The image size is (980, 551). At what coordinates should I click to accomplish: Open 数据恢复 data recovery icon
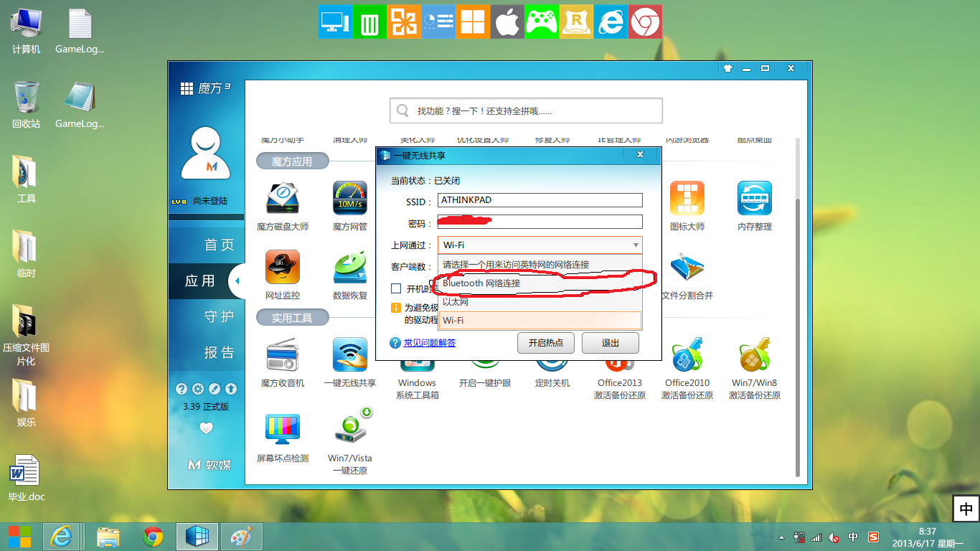click(x=350, y=267)
